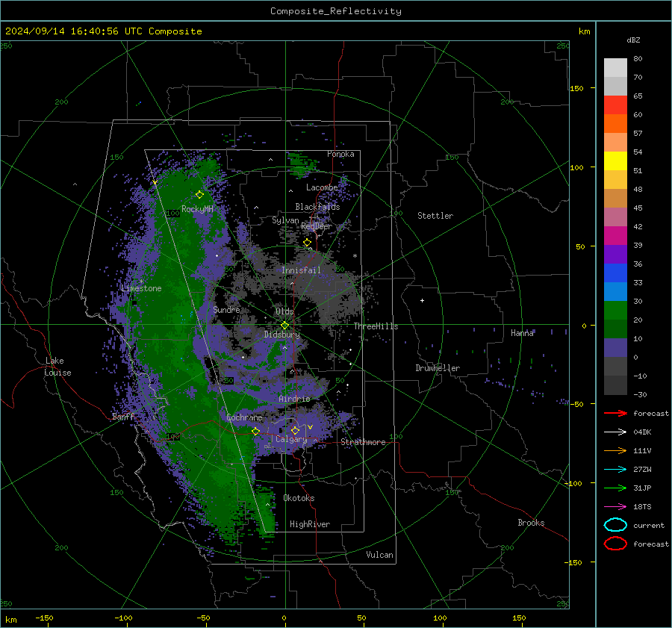The width and height of the screenshot is (672, 628).
Task: Click the purple 36-39 dBZ color swatch
Action: [615, 255]
